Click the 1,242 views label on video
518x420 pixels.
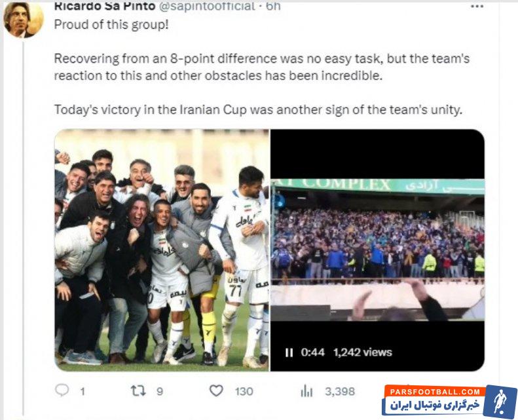pos(362,353)
